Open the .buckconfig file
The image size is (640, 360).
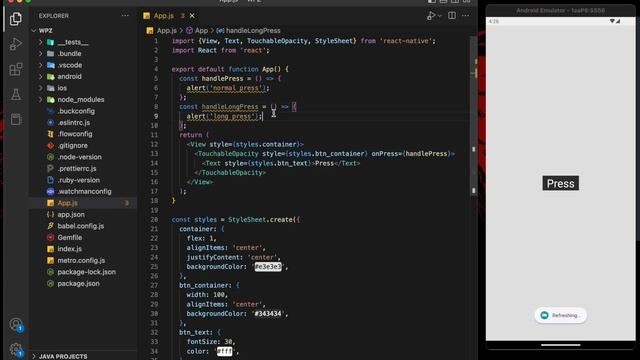[x=76, y=111]
